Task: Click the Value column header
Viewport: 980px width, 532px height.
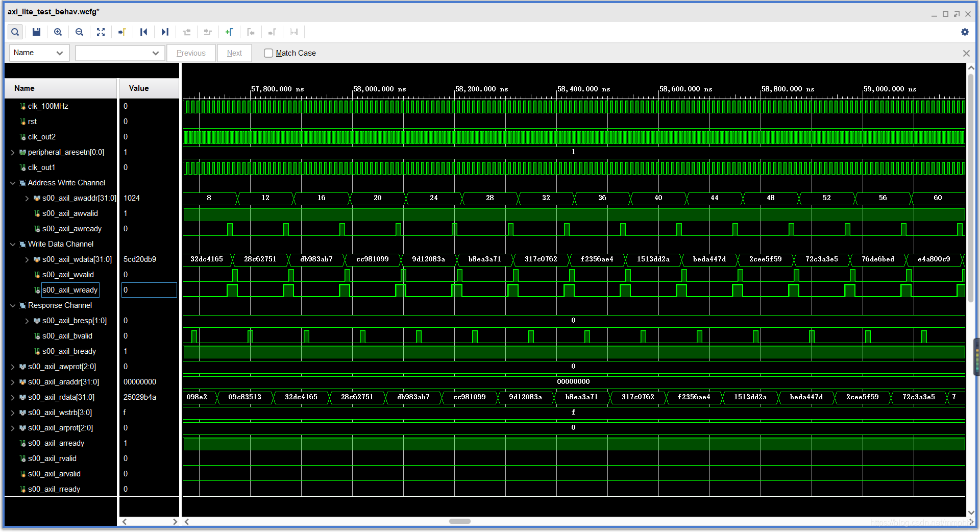Action: click(149, 88)
